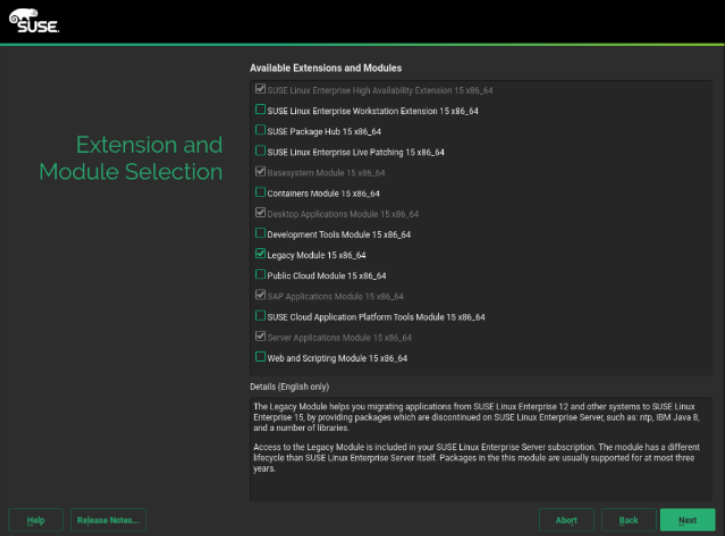The image size is (725, 536).
Task: Click the Legacy Module details description text
Action: pyautogui.click(x=476, y=437)
